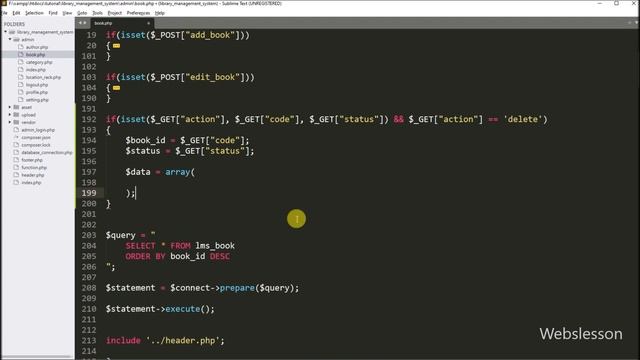Open the Edit menu

16,13
